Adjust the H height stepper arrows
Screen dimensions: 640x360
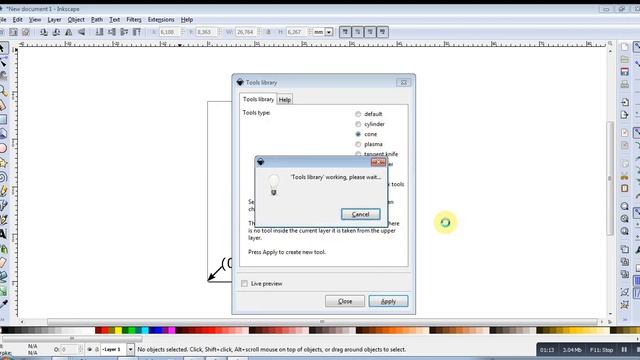(x=310, y=32)
